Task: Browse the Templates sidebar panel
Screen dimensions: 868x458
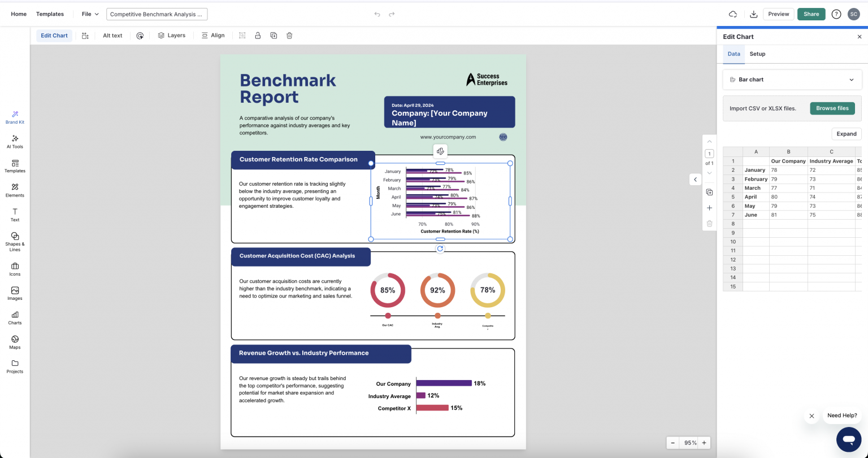Action: coord(14,165)
